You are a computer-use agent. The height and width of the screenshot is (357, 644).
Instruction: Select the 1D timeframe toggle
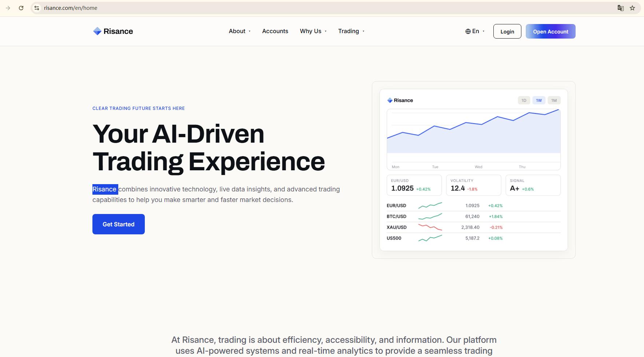(x=524, y=100)
